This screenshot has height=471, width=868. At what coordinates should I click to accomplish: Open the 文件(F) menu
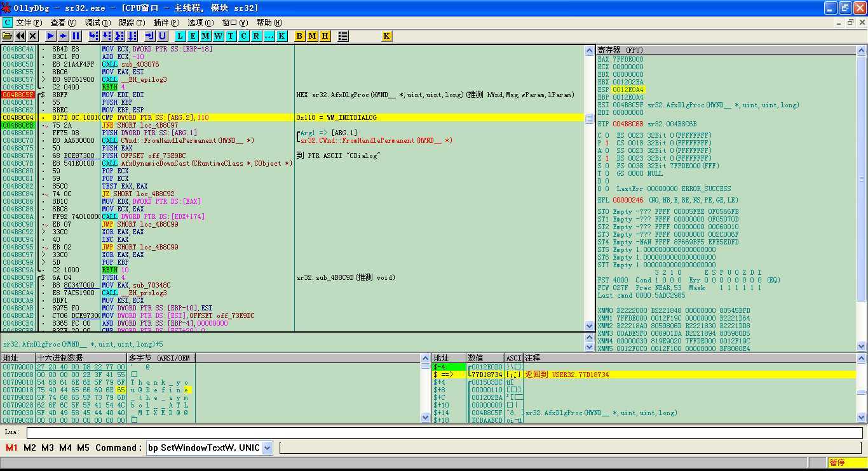[29, 23]
